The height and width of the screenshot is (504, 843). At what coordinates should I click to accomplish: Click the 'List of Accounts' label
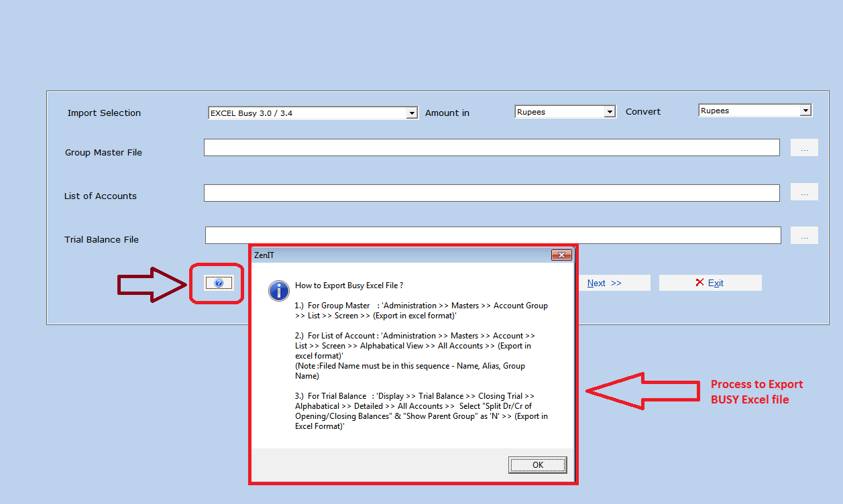point(101,196)
